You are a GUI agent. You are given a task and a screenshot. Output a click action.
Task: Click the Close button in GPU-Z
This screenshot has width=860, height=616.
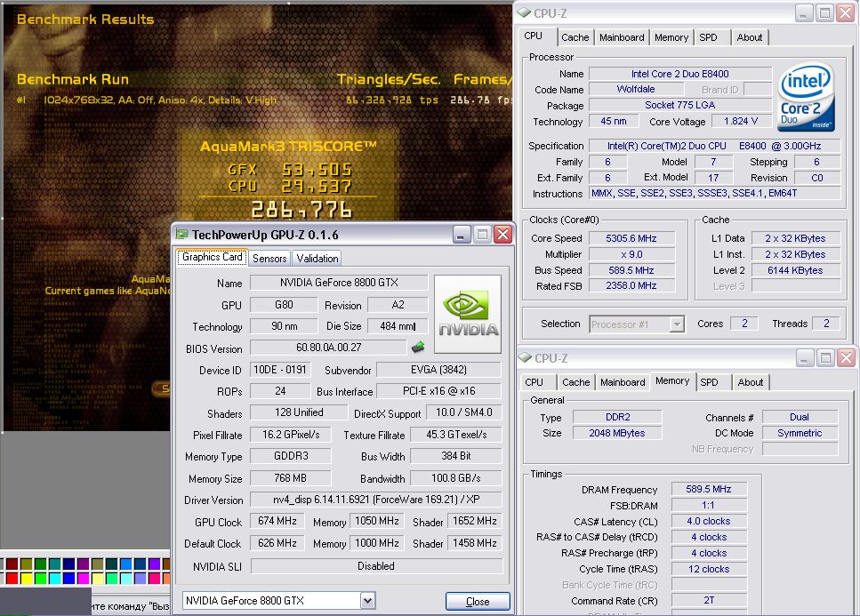[x=478, y=601]
